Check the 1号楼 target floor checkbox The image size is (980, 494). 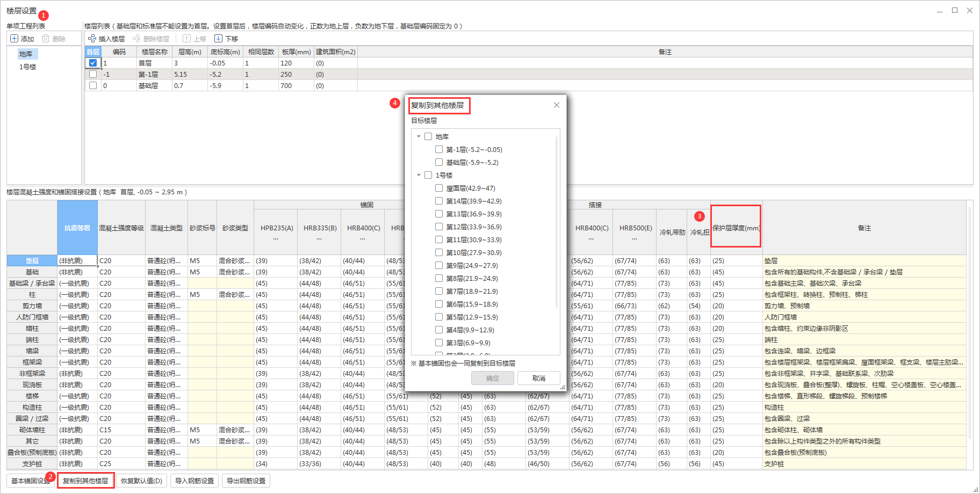pyautogui.click(x=428, y=175)
